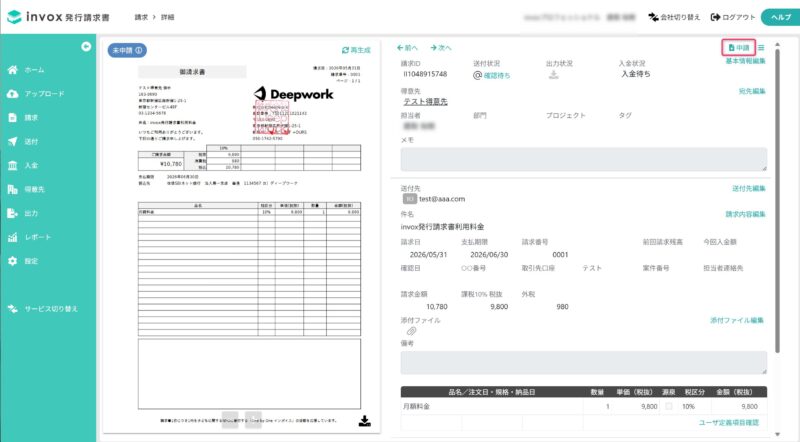800x442 pixels.
Task: Click the invox logo icon
Action: [14, 17]
